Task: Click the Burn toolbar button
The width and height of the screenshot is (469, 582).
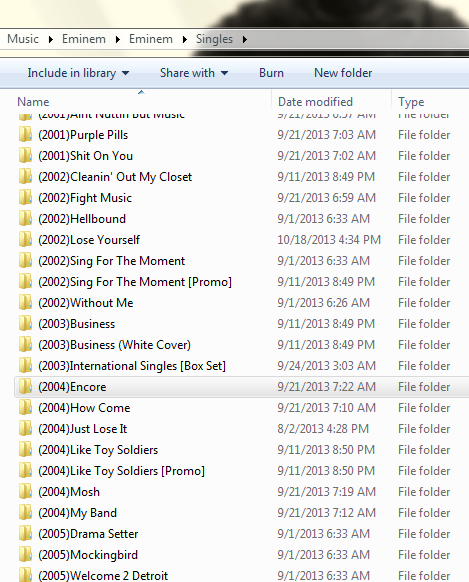Action: [x=271, y=73]
